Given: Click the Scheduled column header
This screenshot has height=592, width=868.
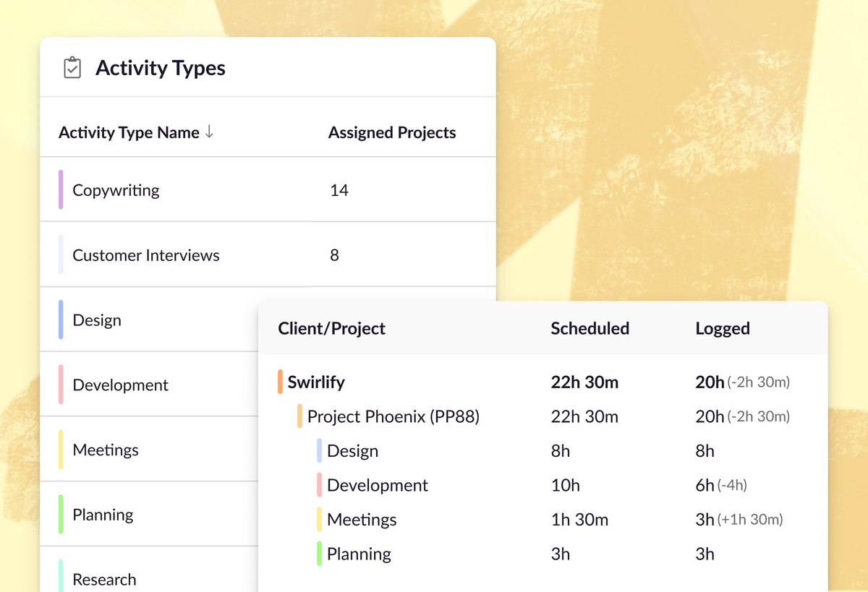Looking at the screenshot, I should coord(590,328).
